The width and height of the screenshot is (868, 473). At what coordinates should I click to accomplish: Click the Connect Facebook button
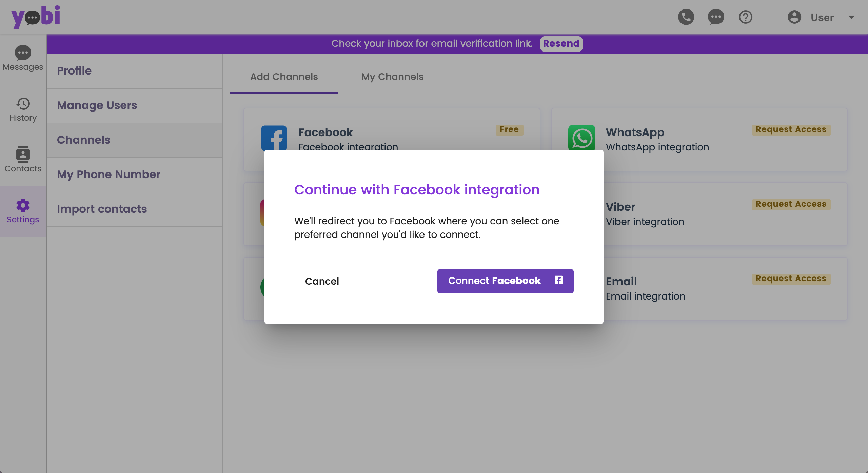point(505,281)
